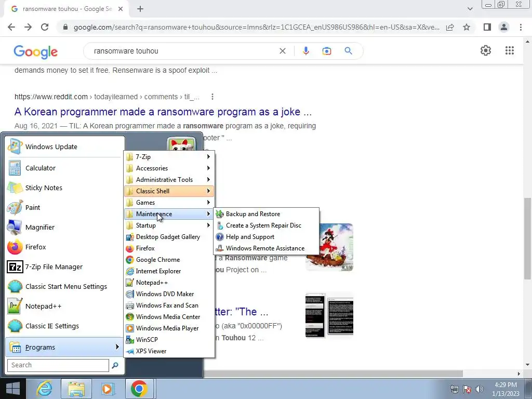532x399 pixels.
Task: Open Windows Remote Assistance
Action: [267, 248]
